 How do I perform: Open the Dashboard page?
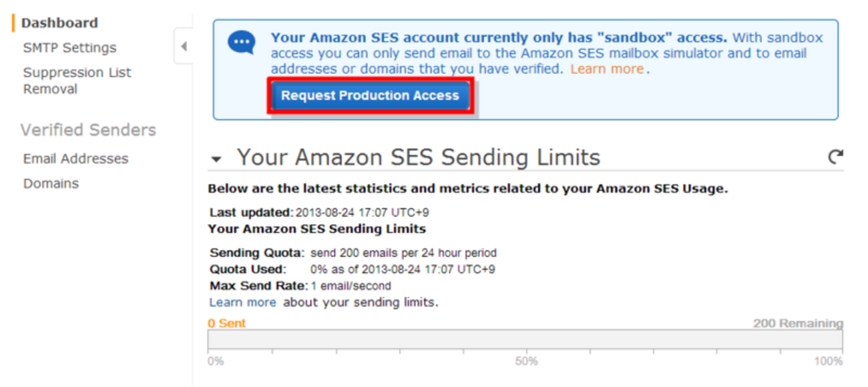59,23
